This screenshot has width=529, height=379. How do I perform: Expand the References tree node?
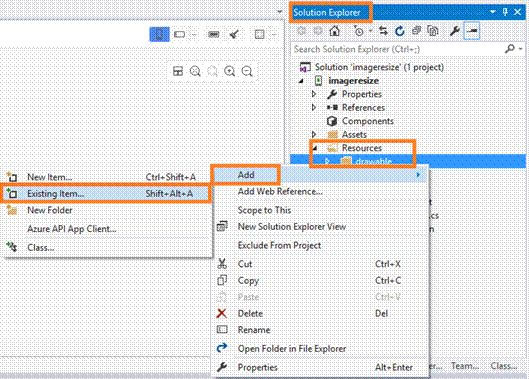[x=314, y=108]
